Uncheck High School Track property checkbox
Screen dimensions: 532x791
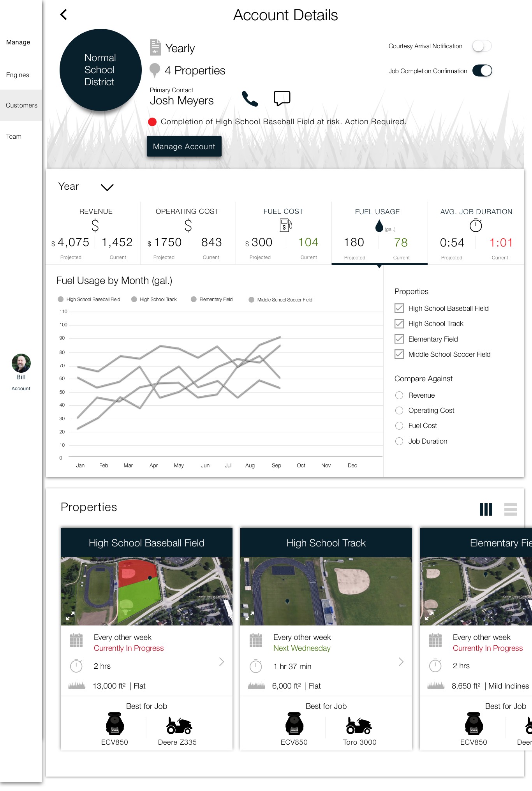point(399,324)
